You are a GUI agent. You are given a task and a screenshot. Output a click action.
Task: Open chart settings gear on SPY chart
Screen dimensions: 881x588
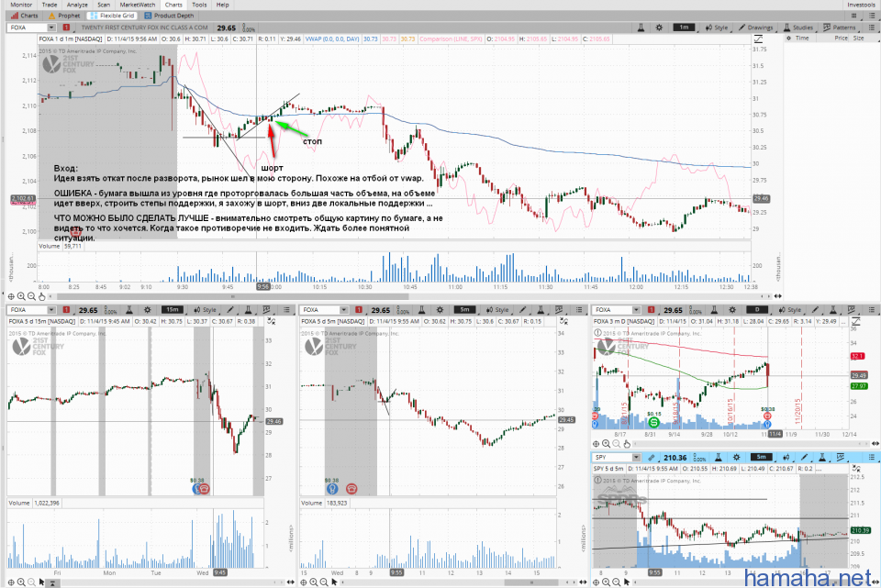pyautogui.click(x=737, y=458)
